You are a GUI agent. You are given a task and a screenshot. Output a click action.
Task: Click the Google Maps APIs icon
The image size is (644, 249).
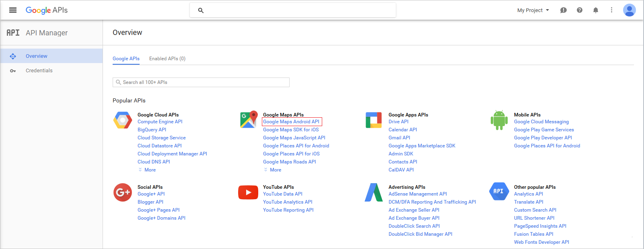pyautogui.click(x=249, y=120)
